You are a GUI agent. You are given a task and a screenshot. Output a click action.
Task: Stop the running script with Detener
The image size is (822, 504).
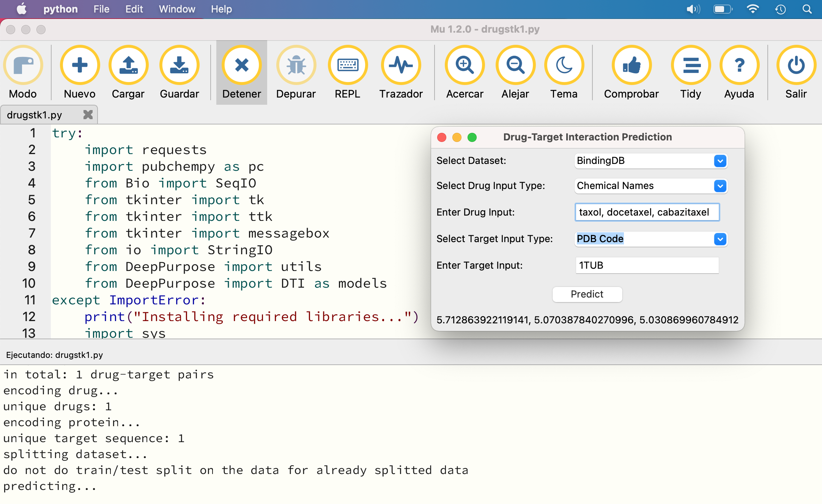(x=242, y=65)
